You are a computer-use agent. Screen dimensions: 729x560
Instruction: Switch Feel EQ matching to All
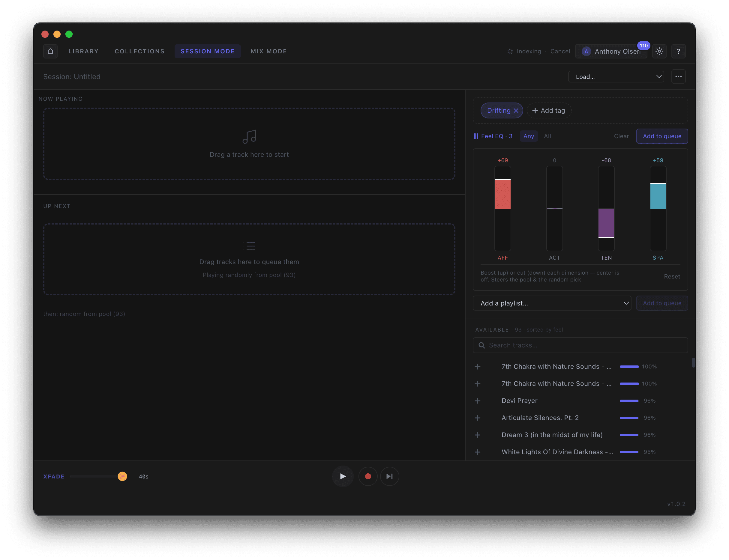tap(547, 136)
